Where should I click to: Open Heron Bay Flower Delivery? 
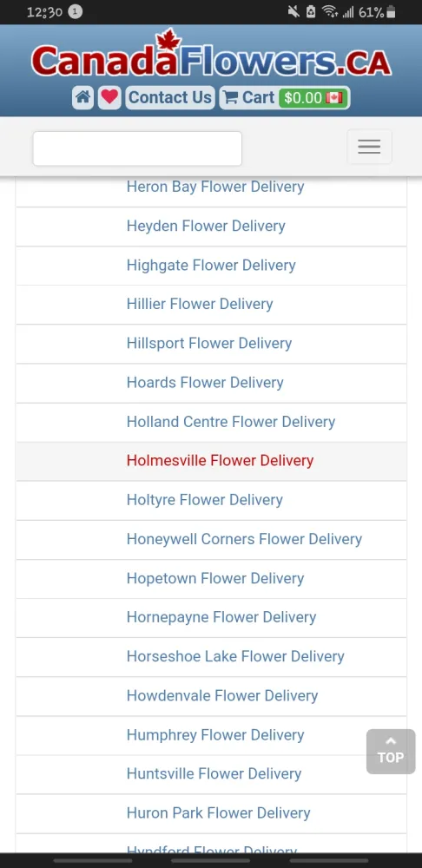coord(215,187)
